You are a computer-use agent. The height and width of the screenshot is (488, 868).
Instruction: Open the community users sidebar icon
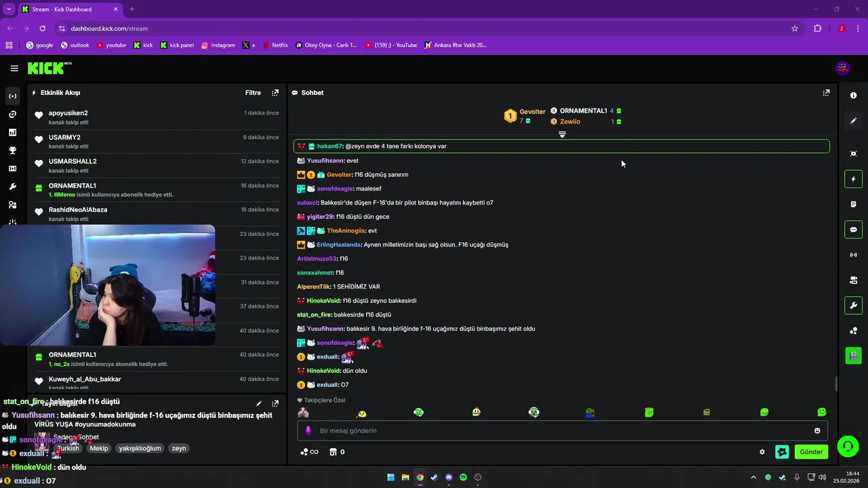click(12, 205)
